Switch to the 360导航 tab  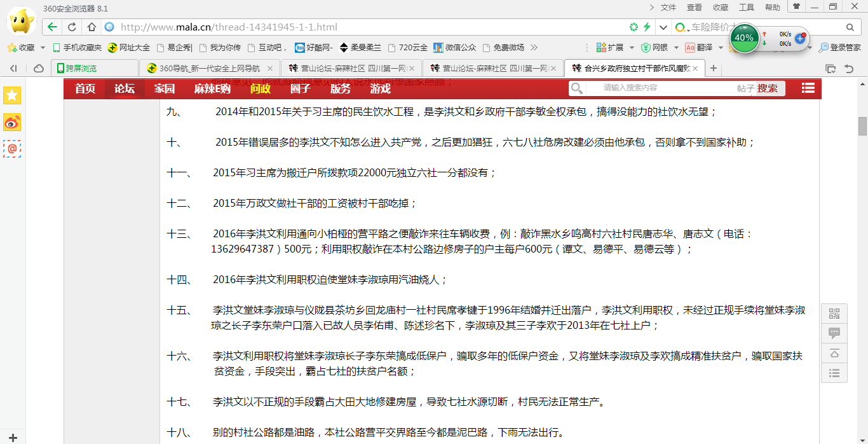pos(209,68)
